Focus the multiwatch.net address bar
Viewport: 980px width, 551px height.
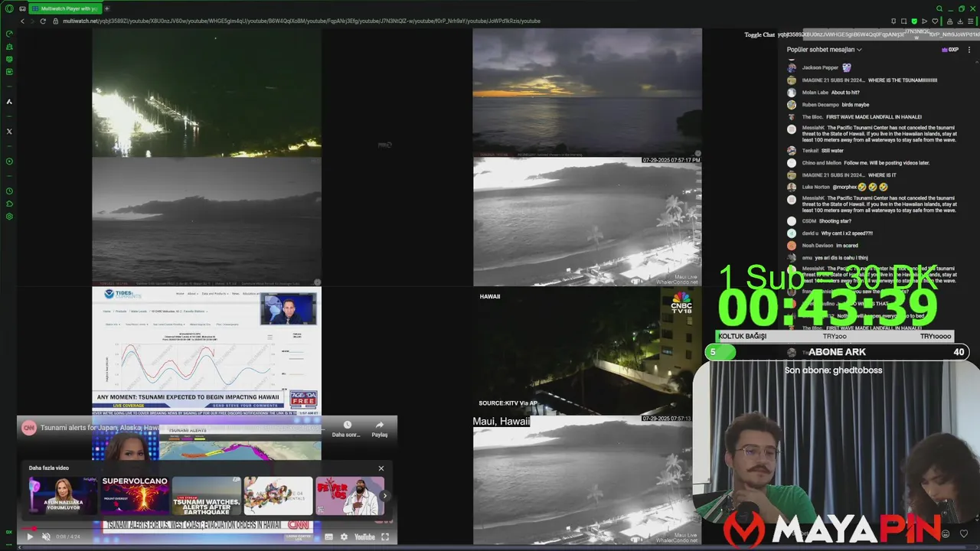302,21
